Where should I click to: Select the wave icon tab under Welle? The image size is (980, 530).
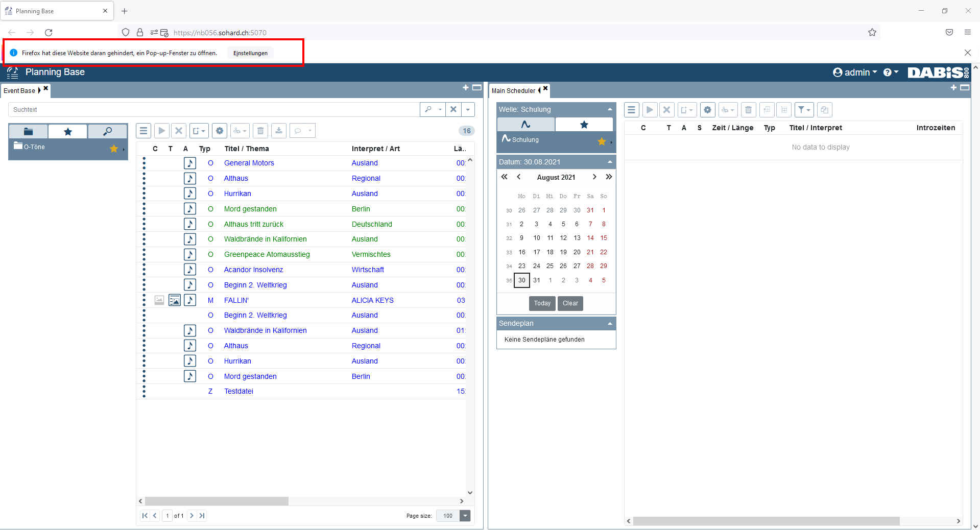point(525,125)
